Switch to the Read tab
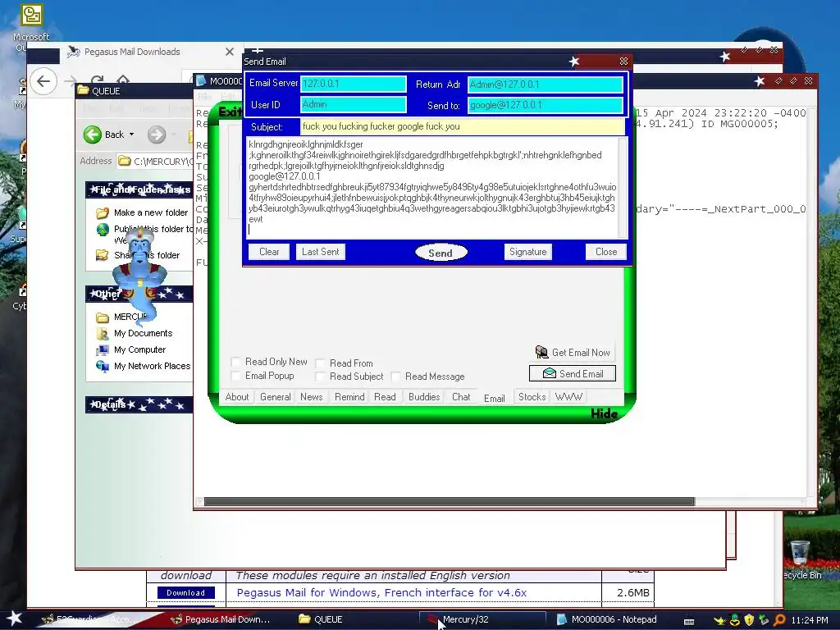Screen dimensions: 840x630 (x=385, y=397)
